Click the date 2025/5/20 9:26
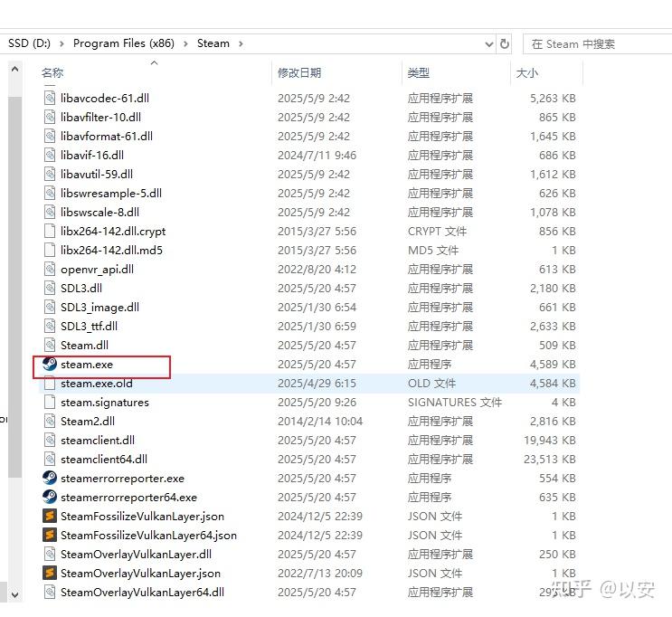Image resolution: width=672 pixels, height=617 pixels. 317,403
